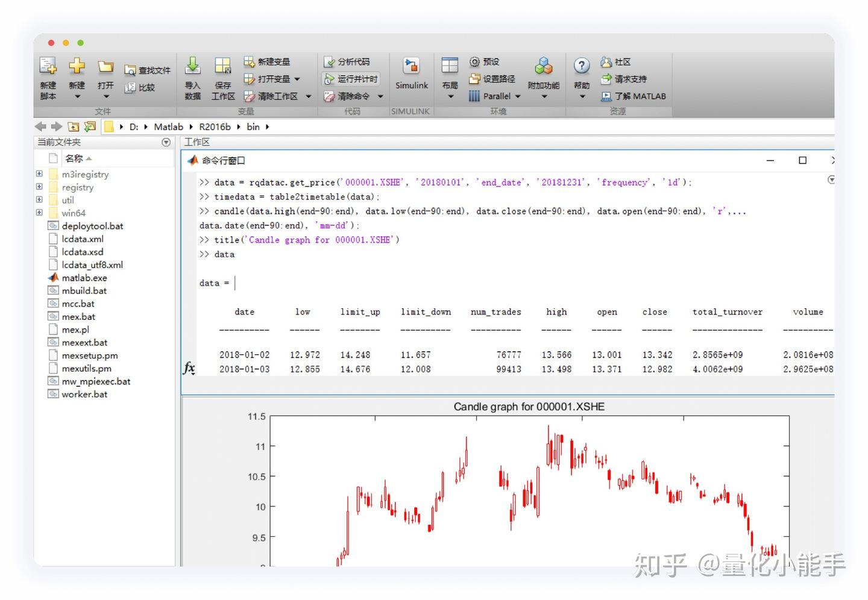Toggle the 当前文件夹 panel collapse control
Viewport: 868px width, 600px height.
point(166,142)
